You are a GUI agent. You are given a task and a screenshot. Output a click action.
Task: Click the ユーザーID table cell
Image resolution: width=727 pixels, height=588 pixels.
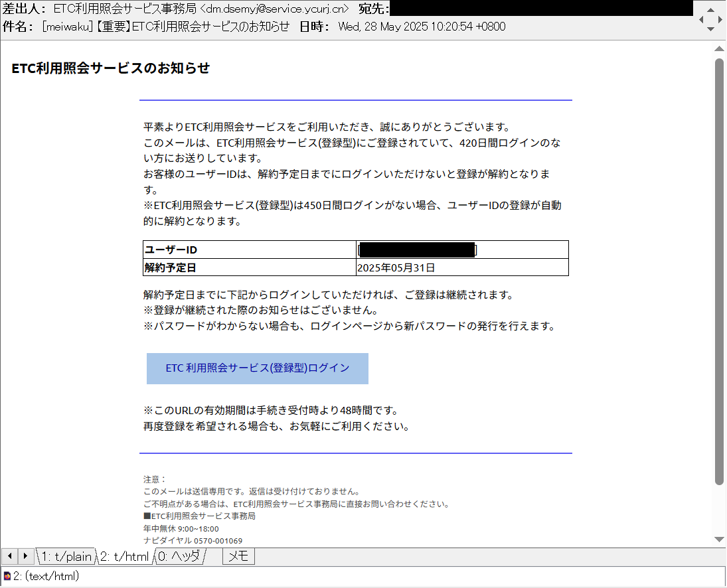pos(250,250)
